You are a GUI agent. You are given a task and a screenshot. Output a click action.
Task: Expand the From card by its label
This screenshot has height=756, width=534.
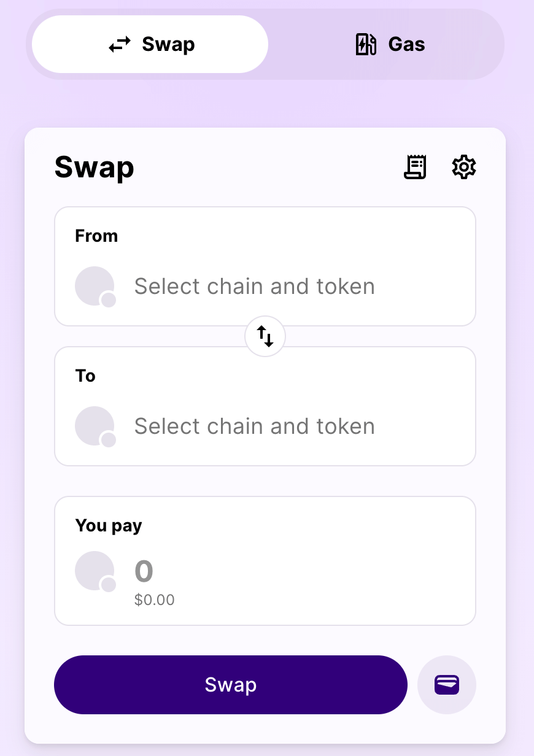pos(96,236)
